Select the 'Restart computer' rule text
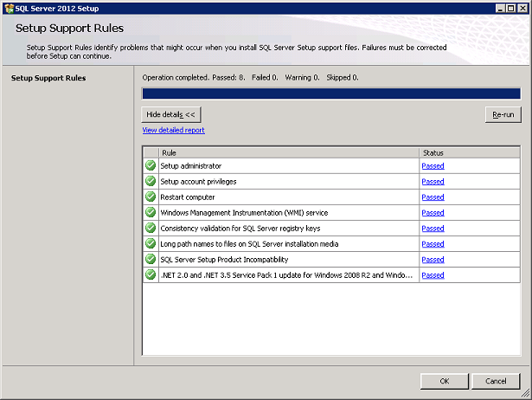Viewport: 532px width, 400px height. click(188, 197)
